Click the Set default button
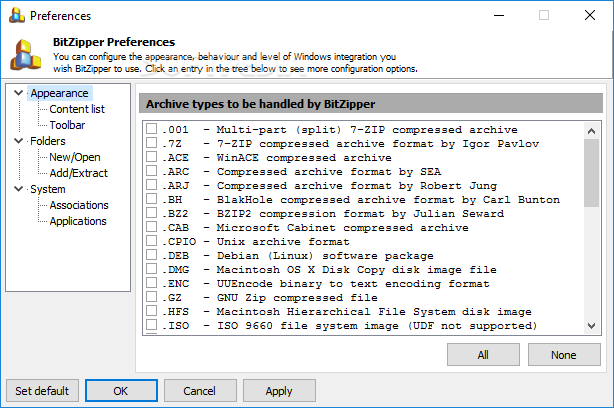 (x=42, y=391)
